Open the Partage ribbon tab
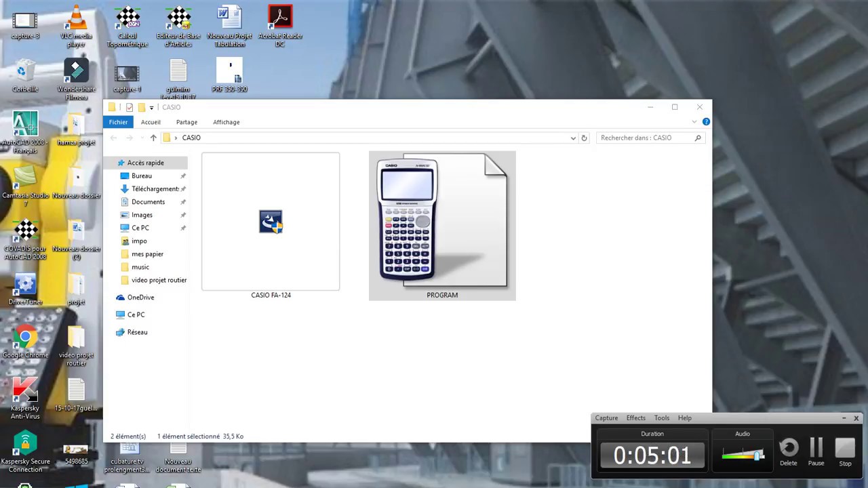The height and width of the screenshot is (488, 868). pos(186,122)
